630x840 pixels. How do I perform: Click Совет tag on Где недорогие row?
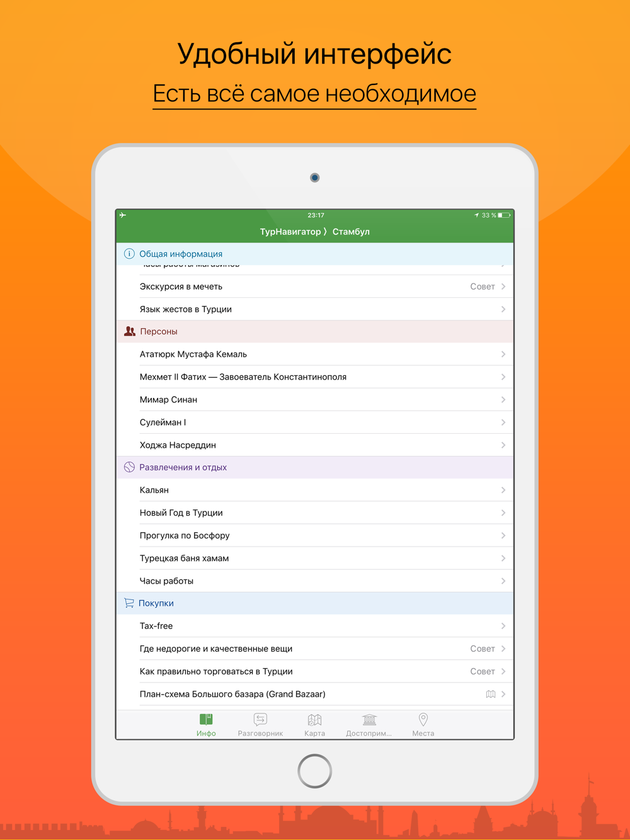(483, 649)
